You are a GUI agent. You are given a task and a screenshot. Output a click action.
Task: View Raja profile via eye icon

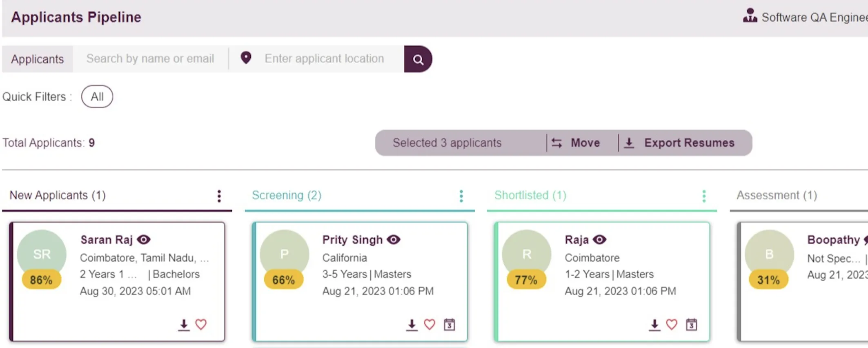[x=599, y=239]
